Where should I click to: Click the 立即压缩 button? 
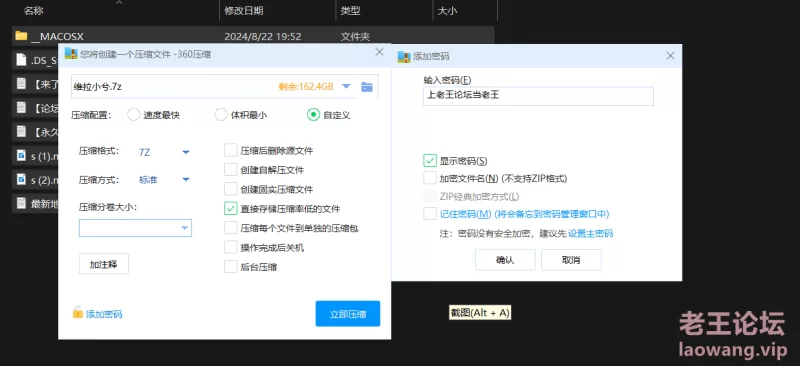coord(348,313)
